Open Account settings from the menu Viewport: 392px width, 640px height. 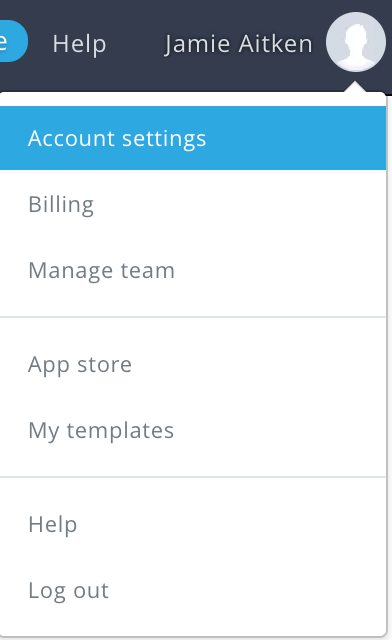(x=193, y=138)
